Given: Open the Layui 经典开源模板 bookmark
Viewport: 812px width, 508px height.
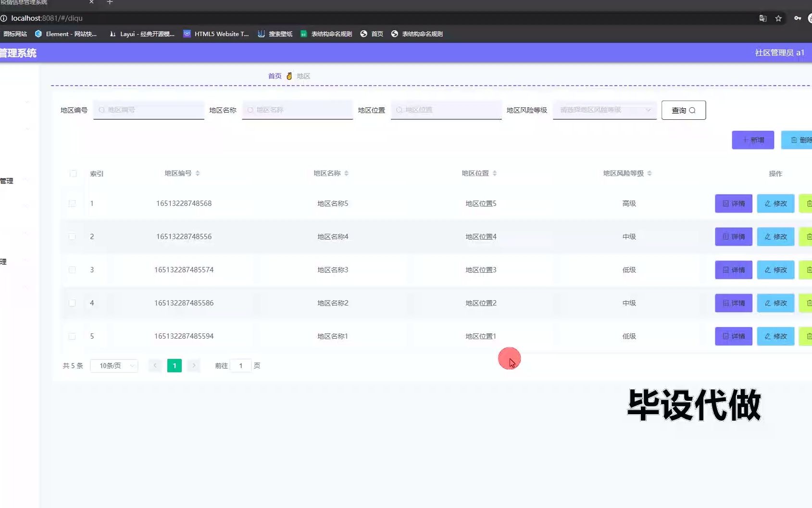Looking at the screenshot, I should (142, 34).
